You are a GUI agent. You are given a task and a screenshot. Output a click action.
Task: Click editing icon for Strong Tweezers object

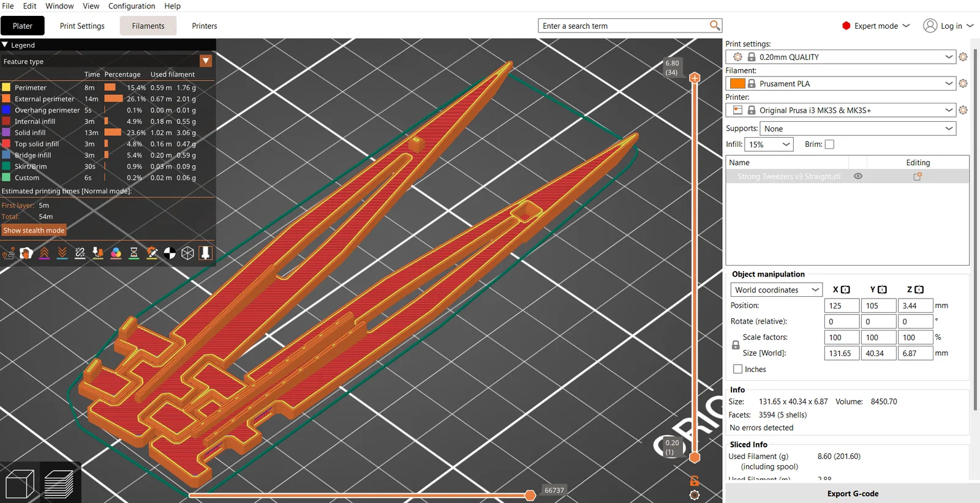[x=918, y=176]
